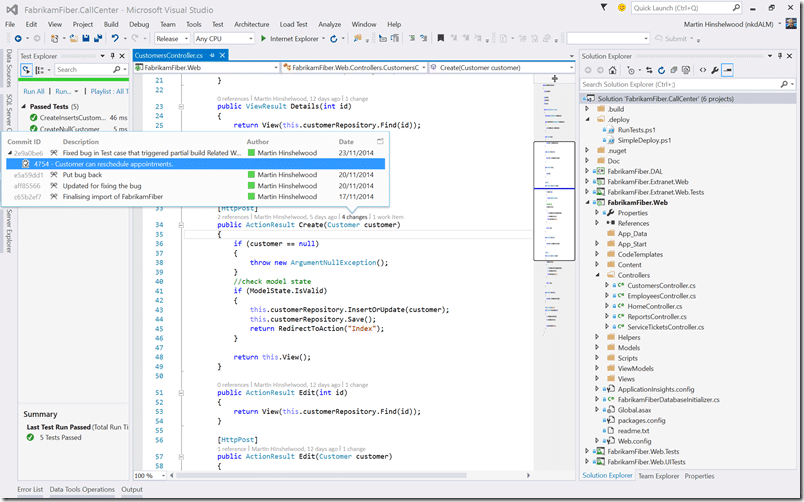Click View Code icon in Solution Explorer
This screenshot has height=502, width=804.
point(702,70)
